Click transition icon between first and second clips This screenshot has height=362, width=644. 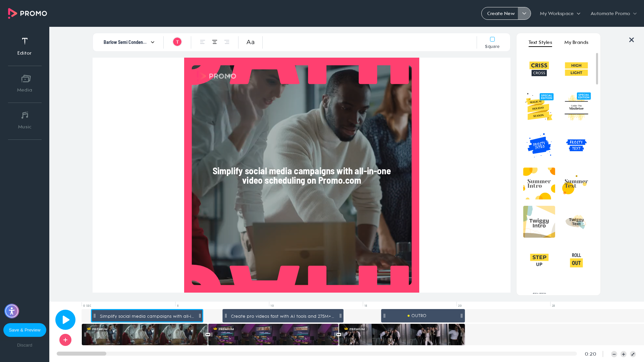tap(208, 335)
